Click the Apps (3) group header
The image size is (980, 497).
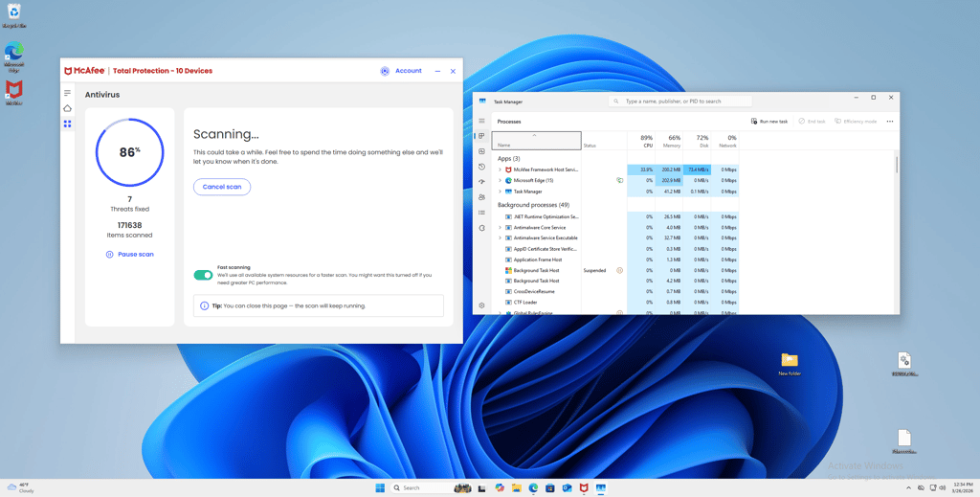tap(508, 159)
